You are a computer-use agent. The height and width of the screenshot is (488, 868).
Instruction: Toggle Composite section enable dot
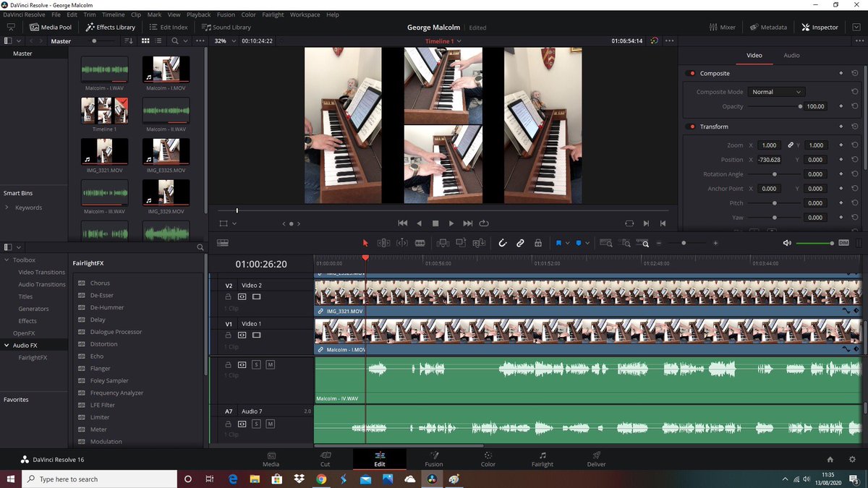pos(692,73)
